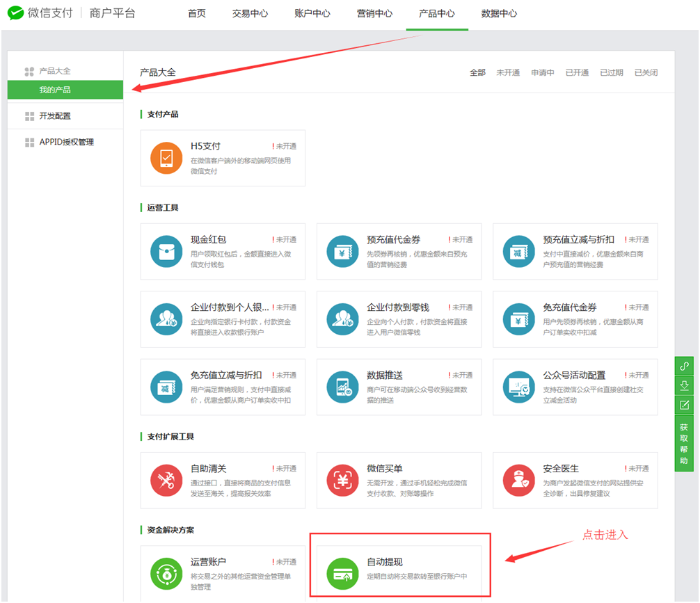
Task: Open the 账户中心 top menu
Action: (312, 13)
